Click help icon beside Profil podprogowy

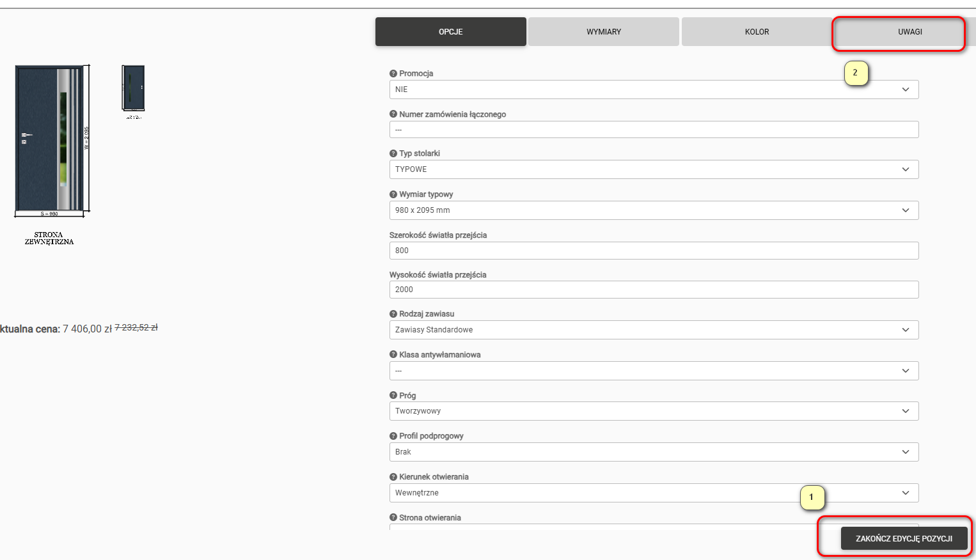pyautogui.click(x=393, y=436)
